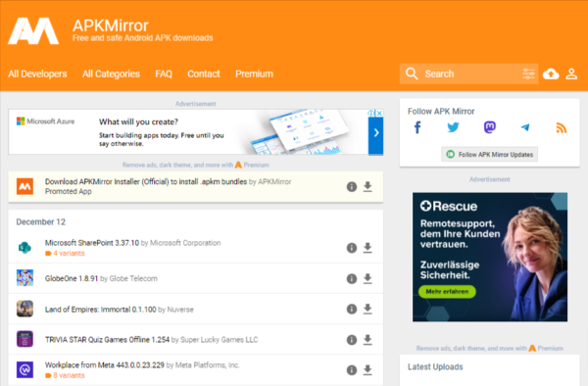Open the user account profile icon
This screenshot has width=588, height=386.
tap(571, 73)
